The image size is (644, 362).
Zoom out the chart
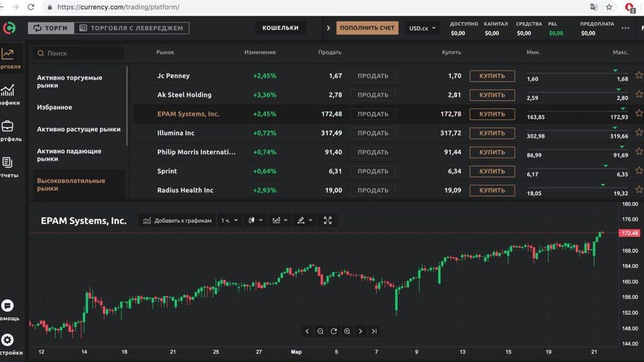[320, 331]
